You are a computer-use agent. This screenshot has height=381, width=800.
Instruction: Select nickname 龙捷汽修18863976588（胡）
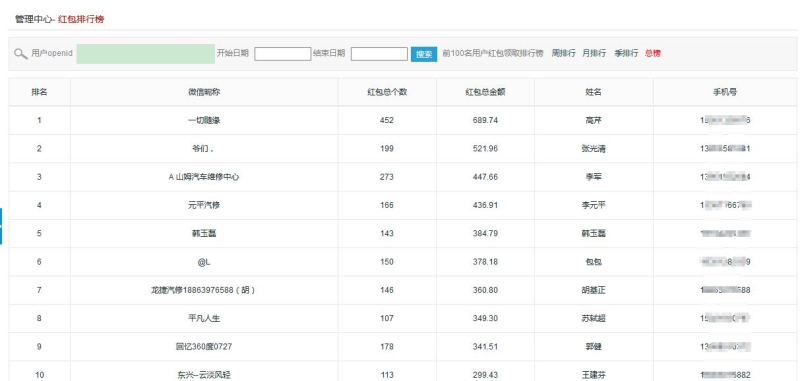[x=203, y=290]
